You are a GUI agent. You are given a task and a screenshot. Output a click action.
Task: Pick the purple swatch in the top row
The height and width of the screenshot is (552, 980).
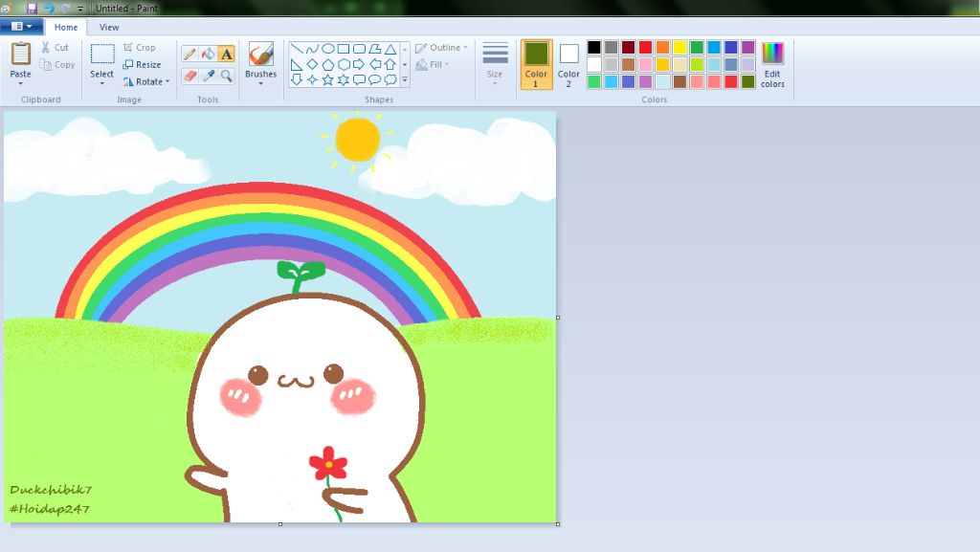tap(748, 48)
